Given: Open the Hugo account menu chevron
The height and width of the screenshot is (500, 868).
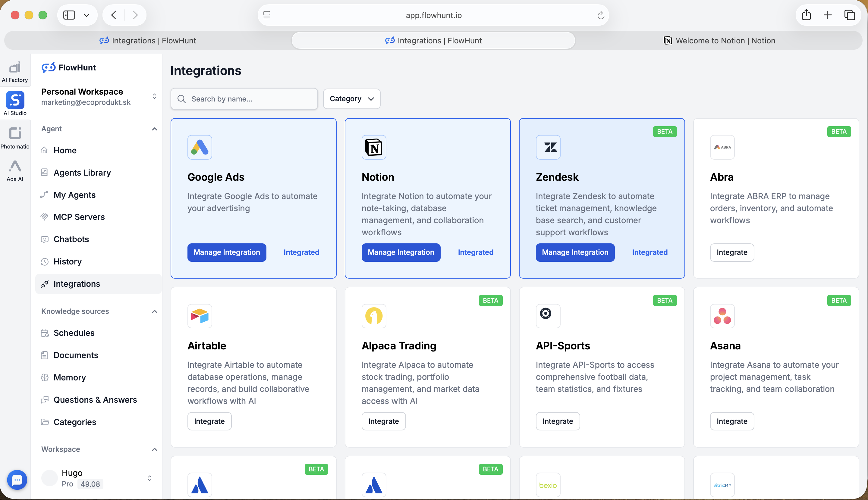Looking at the screenshot, I should pyautogui.click(x=149, y=478).
